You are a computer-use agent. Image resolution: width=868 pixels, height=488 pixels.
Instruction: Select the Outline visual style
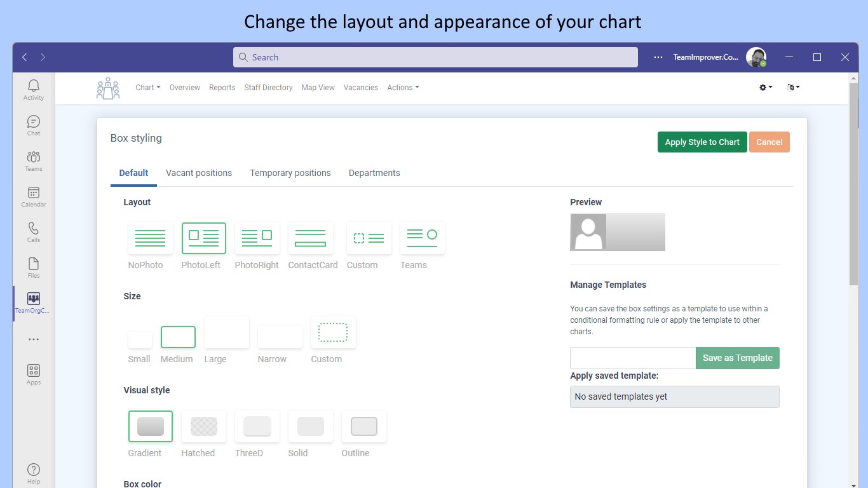point(364,426)
